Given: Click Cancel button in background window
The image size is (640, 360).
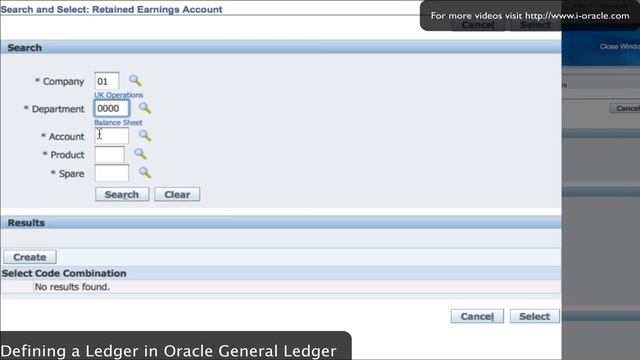Looking at the screenshot, I should (x=625, y=108).
